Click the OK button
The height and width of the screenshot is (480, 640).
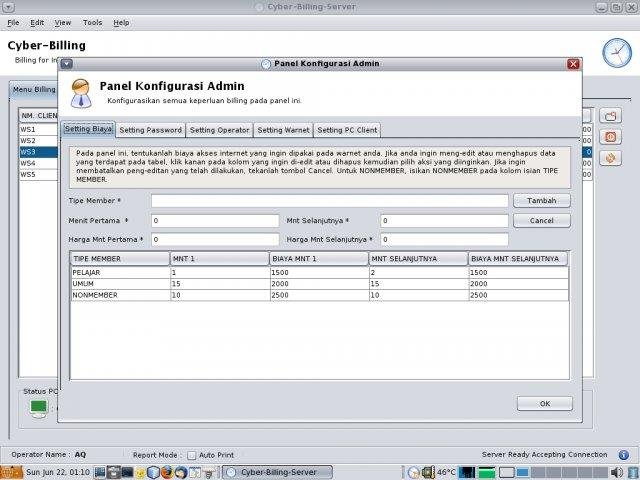[544, 403]
